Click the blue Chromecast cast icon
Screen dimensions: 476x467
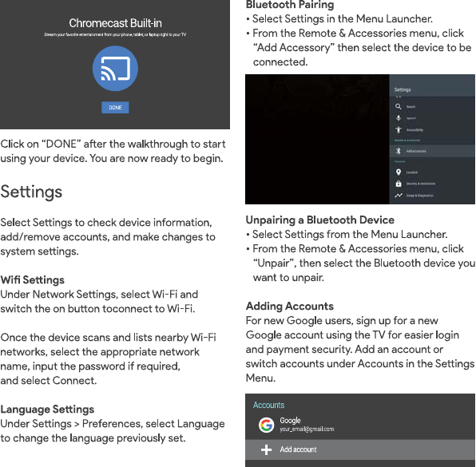(115, 69)
